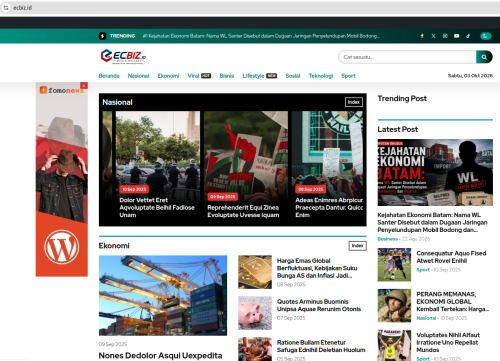Click the soldier helmet thumbnail

pos(394,306)
